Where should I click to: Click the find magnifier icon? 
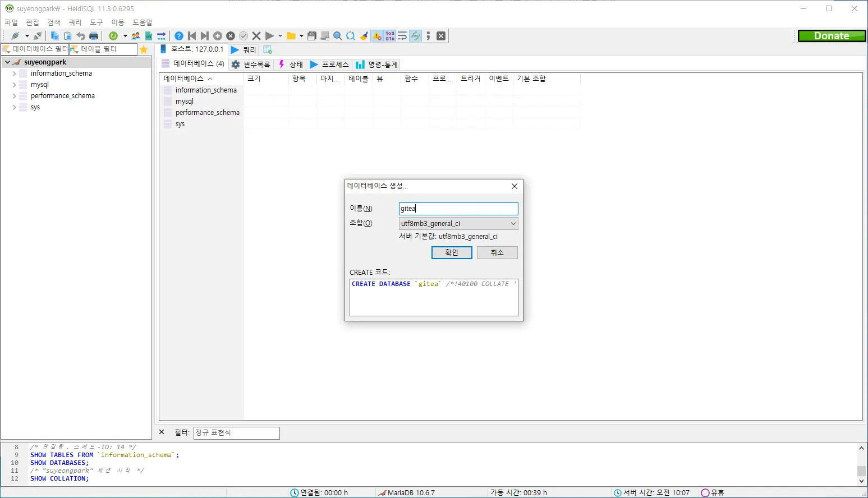(x=338, y=36)
